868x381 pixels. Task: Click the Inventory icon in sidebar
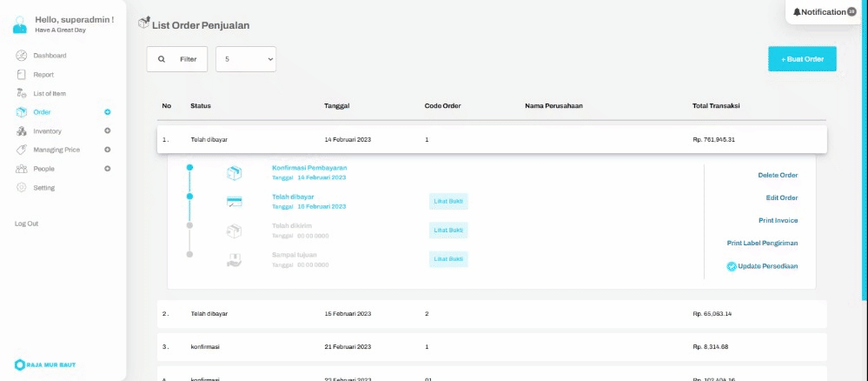coord(21,131)
